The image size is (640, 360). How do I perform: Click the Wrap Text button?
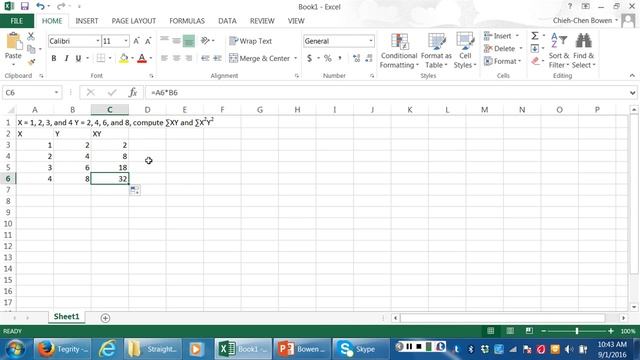coord(250,41)
